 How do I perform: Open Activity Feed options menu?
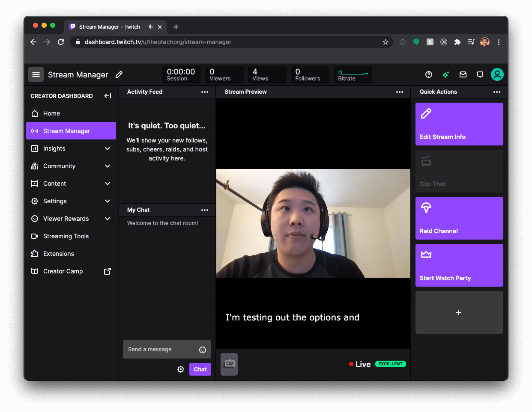(x=205, y=92)
